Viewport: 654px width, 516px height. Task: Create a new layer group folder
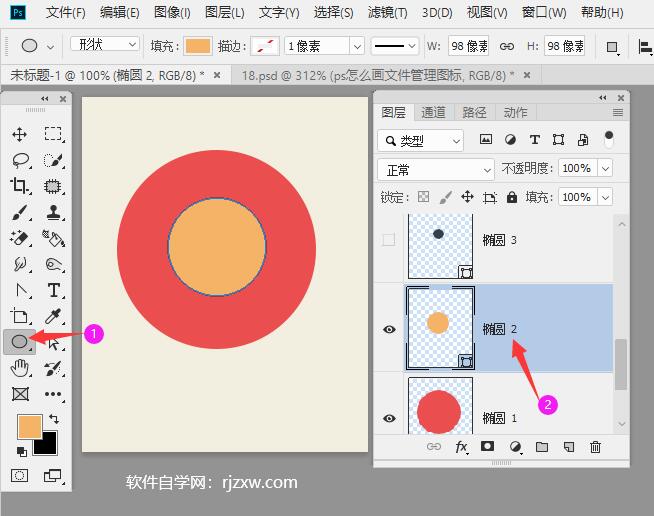tap(542, 447)
